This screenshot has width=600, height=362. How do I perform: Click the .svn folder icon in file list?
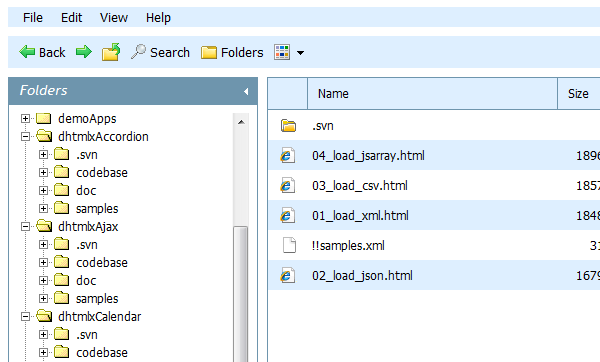pyautogui.click(x=288, y=126)
